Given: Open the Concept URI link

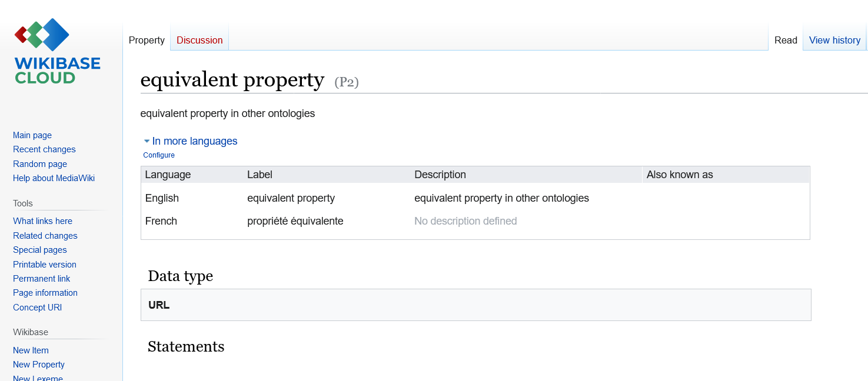Looking at the screenshot, I should pos(37,308).
